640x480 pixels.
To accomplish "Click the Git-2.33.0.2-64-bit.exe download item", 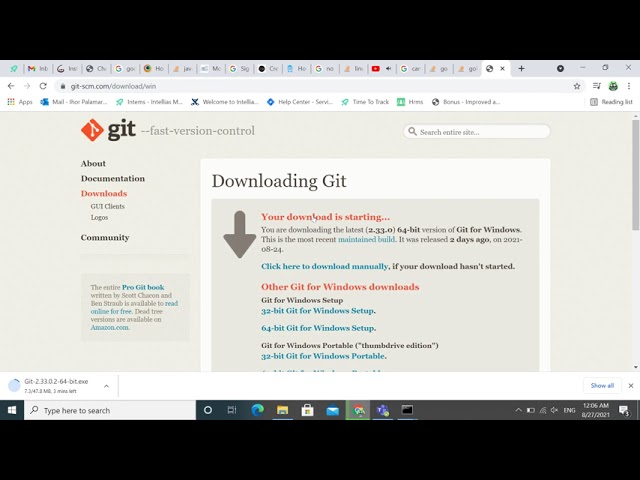I will click(55, 386).
